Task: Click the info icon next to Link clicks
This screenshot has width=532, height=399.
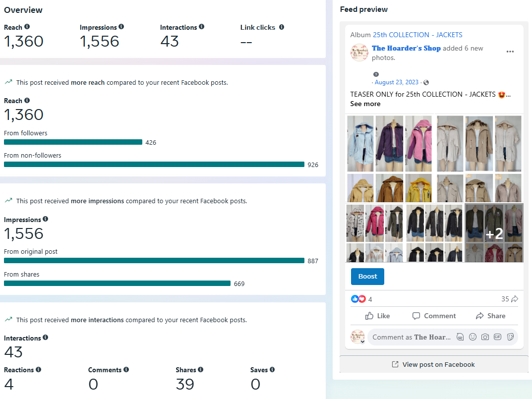Action: pos(282,27)
